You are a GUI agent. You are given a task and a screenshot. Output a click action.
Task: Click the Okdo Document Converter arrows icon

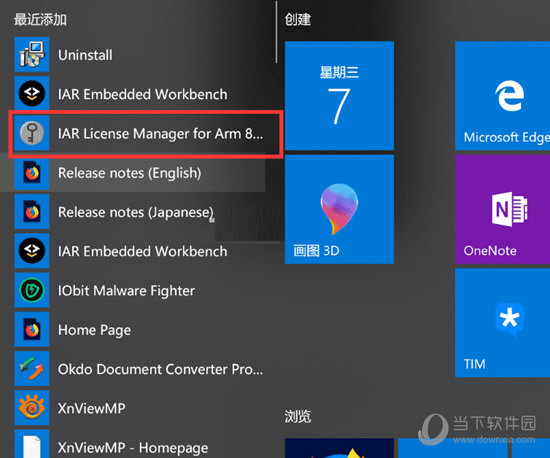32,369
